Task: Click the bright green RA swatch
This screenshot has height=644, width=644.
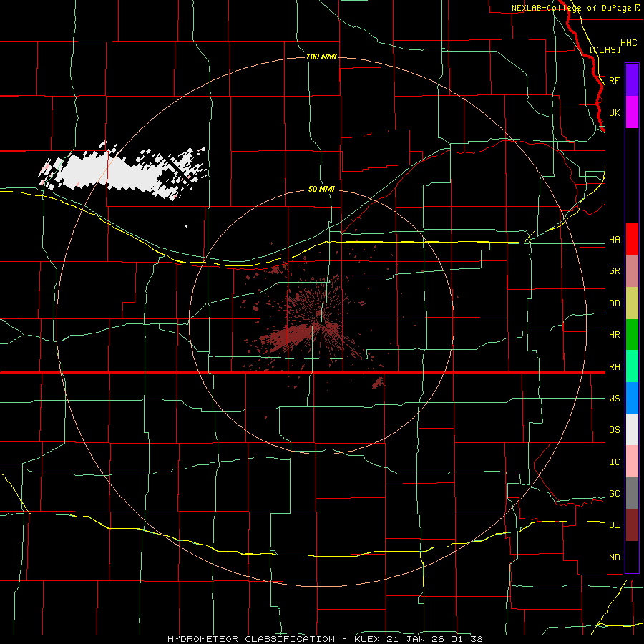Action: tap(632, 366)
